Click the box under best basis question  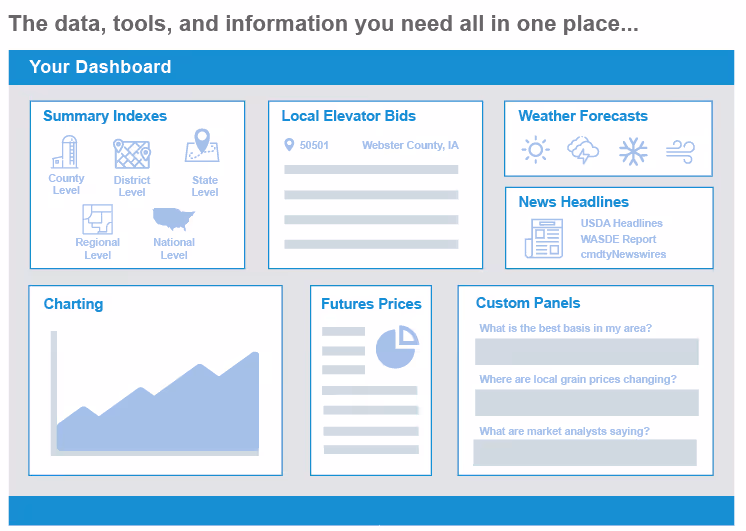[x=587, y=352]
